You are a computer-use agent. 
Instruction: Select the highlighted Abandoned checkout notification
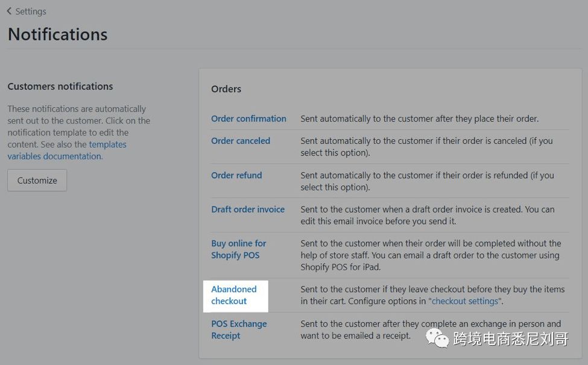point(234,295)
